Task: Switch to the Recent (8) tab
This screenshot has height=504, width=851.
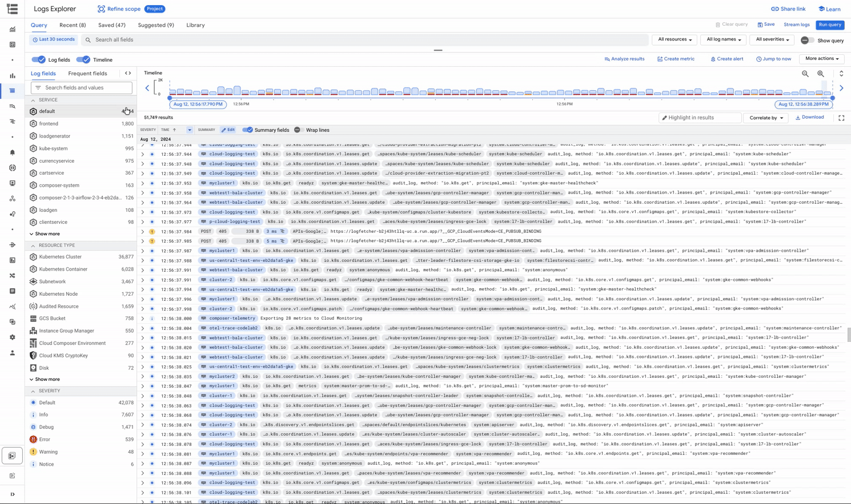Action: pos(73,25)
